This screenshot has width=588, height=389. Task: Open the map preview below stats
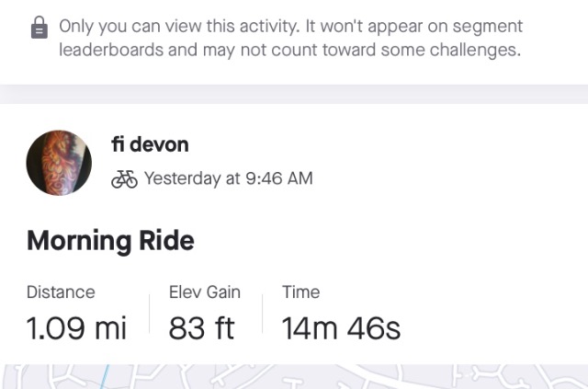(x=294, y=376)
